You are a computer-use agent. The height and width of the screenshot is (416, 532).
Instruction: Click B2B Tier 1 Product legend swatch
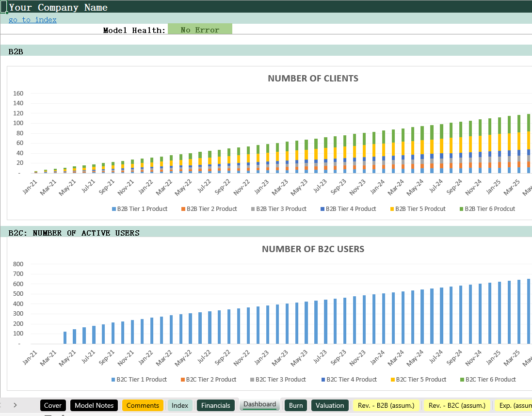coord(114,209)
